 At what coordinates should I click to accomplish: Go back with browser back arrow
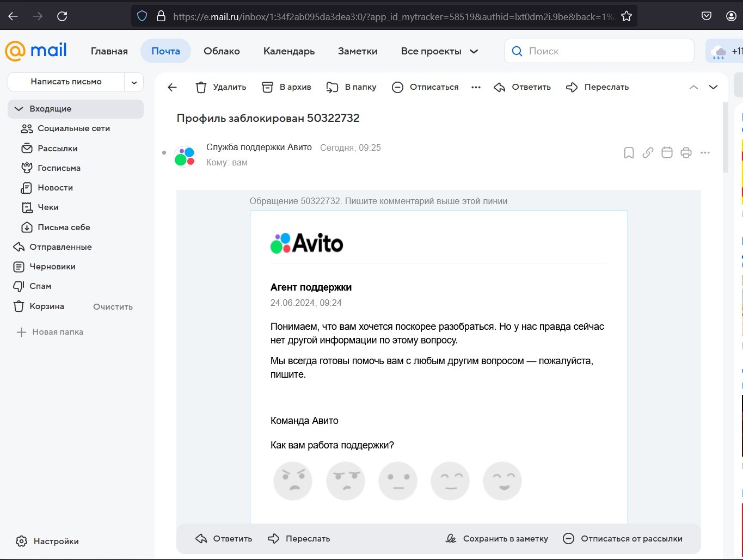click(x=13, y=16)
